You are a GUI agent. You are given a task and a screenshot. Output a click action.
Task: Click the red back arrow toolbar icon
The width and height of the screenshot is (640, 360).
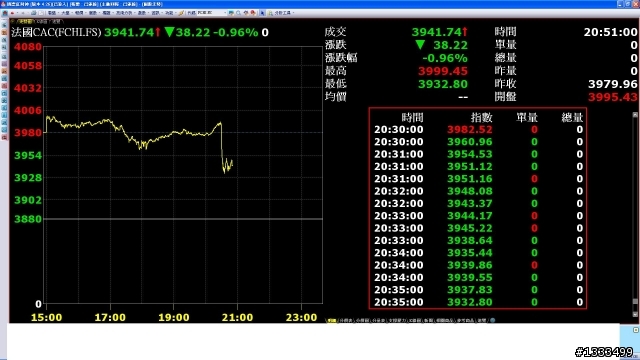12,13
